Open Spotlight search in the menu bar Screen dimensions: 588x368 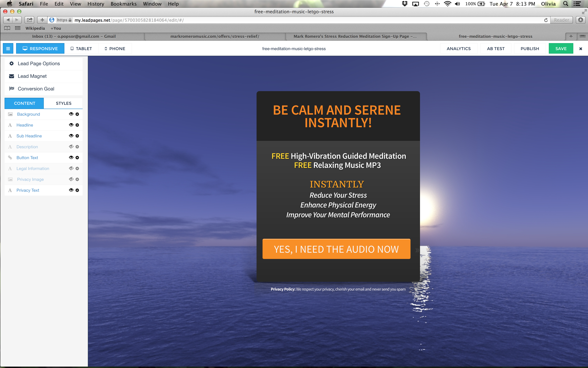click(x=566, y=4)
